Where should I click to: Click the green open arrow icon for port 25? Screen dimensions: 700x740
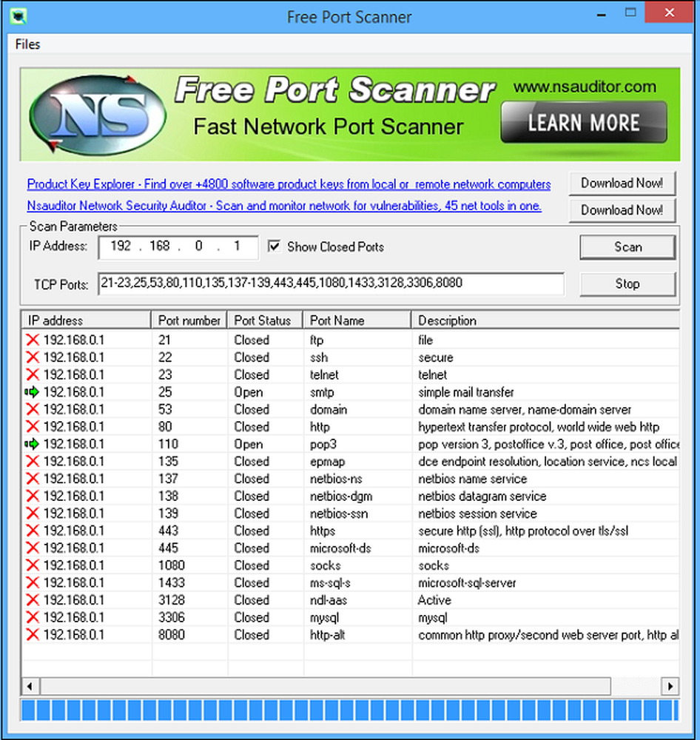tap(32, 392)
